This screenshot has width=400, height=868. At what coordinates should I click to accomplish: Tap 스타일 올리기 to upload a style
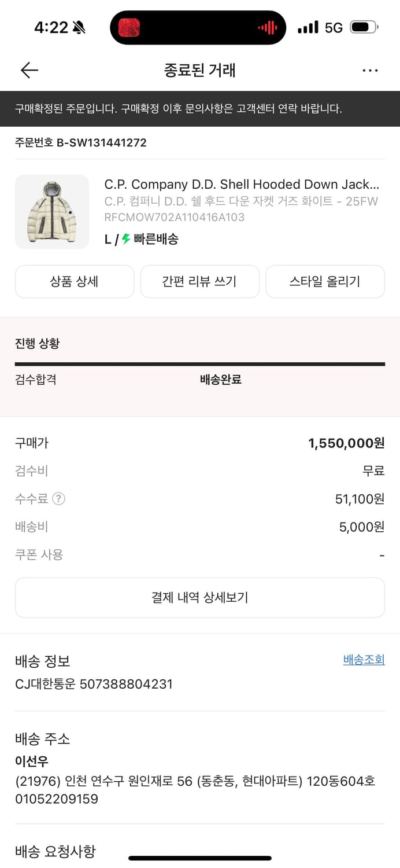[x=325, y=281]
